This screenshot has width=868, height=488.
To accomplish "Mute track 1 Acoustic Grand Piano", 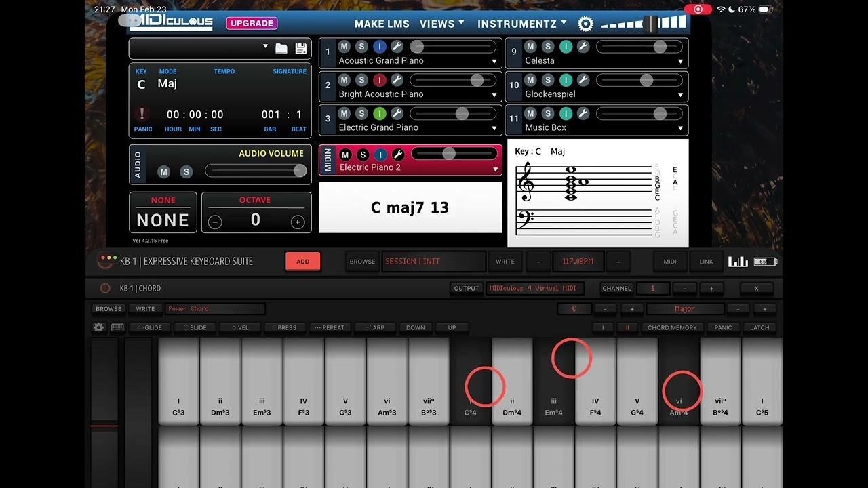I will (344, 47).
